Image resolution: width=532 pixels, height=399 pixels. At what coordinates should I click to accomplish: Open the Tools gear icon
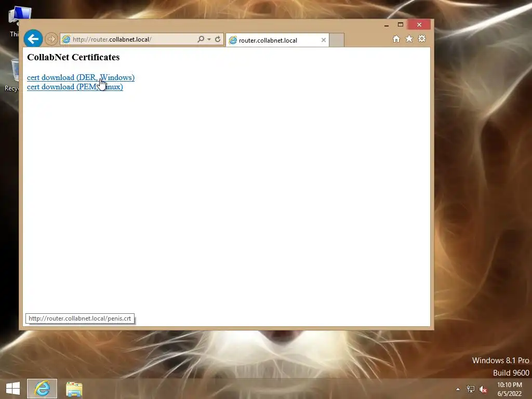tap(422, 38)
